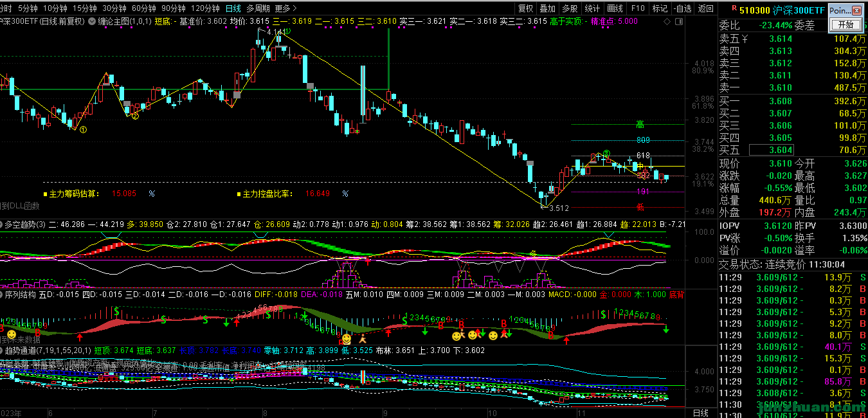Switch to the 5分钟 period
The image size is (868, 418).
[x=27, y=8]
